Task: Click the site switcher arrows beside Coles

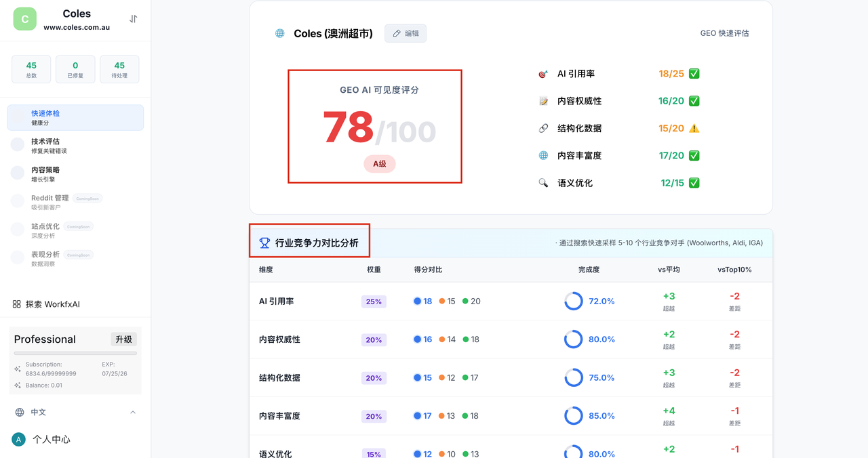Action: tap(133, 19)
